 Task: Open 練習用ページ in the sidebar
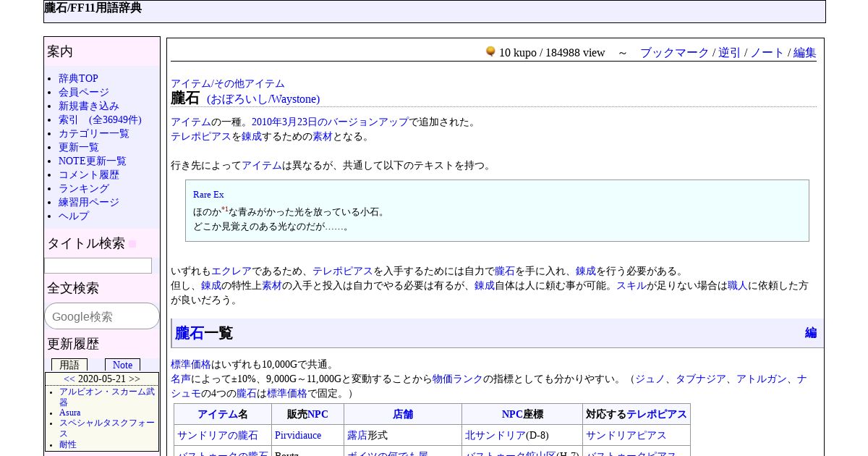coord(89,203)
